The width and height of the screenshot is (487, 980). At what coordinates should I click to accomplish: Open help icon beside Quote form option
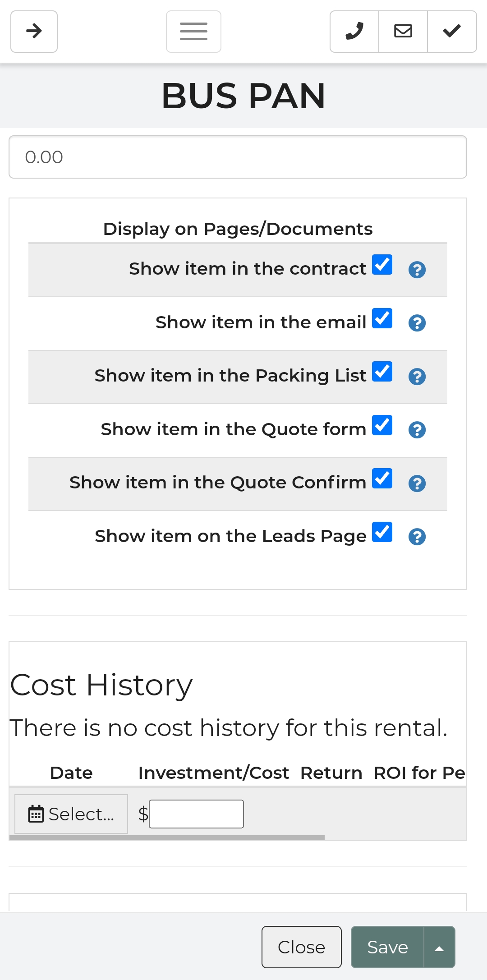[x=417, y=430]
